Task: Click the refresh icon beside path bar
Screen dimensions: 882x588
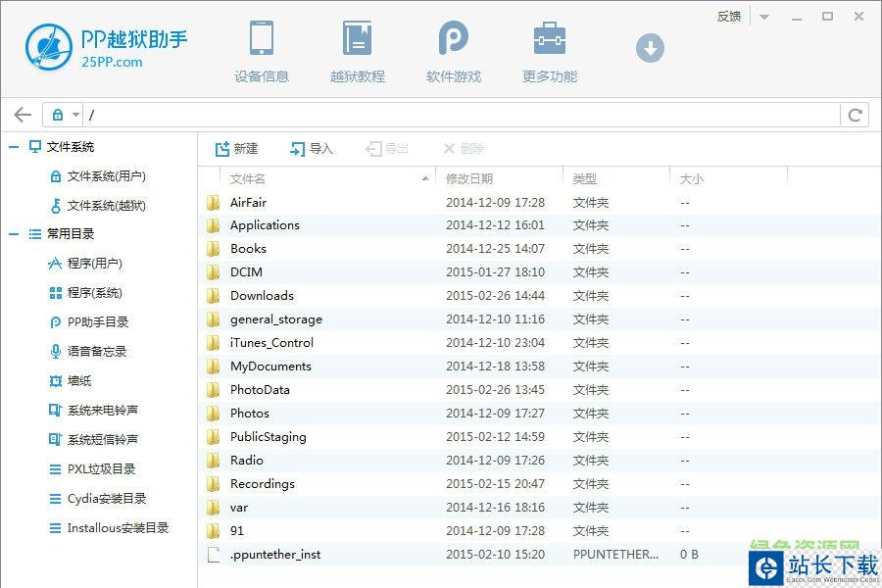Action: pyautogui.click(x=855, y=115)
